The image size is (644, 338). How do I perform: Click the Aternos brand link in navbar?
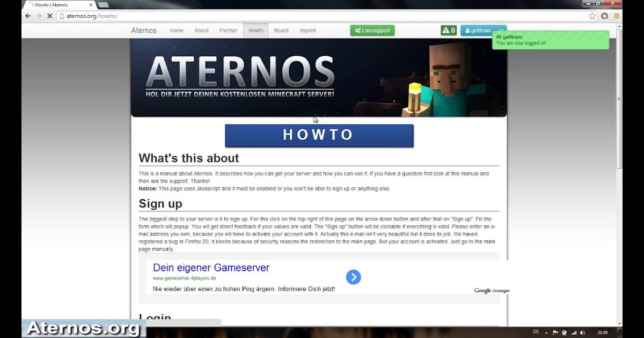tap(144, 31)
